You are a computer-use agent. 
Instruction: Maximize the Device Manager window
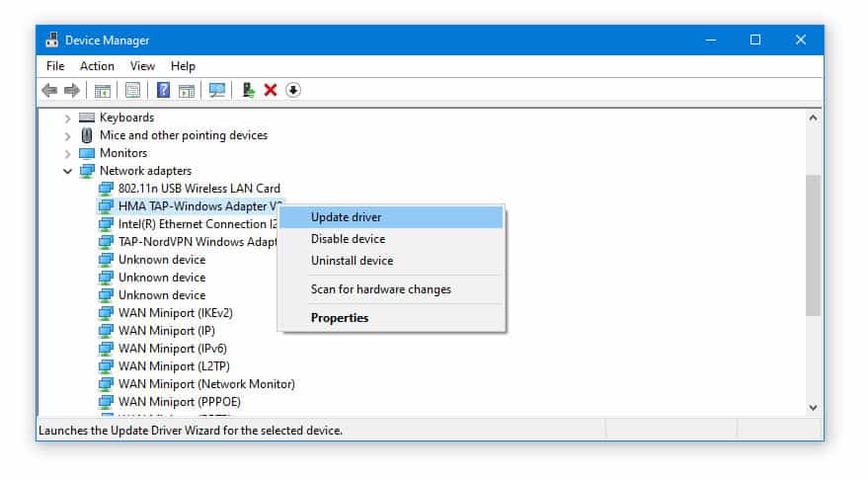click(755, 40)
